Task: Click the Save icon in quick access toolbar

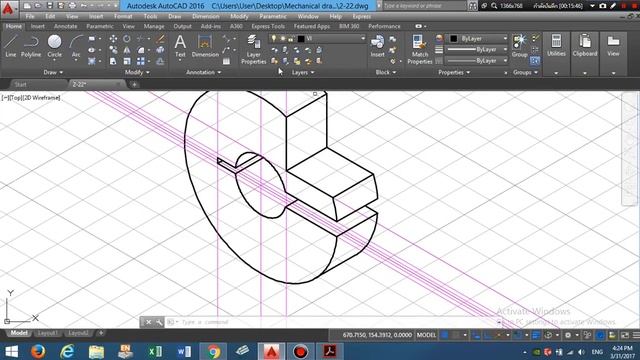Action: (x=49, y=6)
